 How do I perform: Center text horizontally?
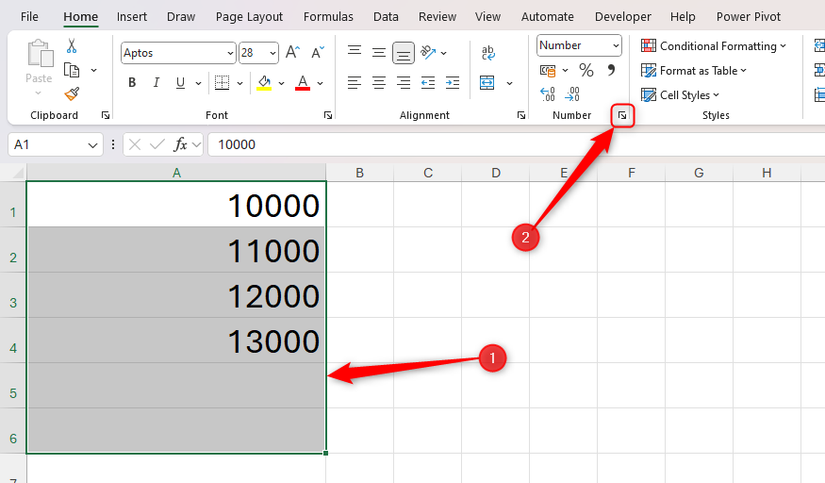(x=379, y=83)
